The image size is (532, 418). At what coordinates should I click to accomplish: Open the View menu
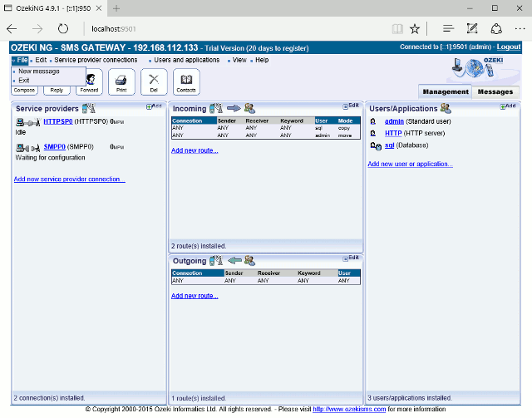click(x=239, y=60)
